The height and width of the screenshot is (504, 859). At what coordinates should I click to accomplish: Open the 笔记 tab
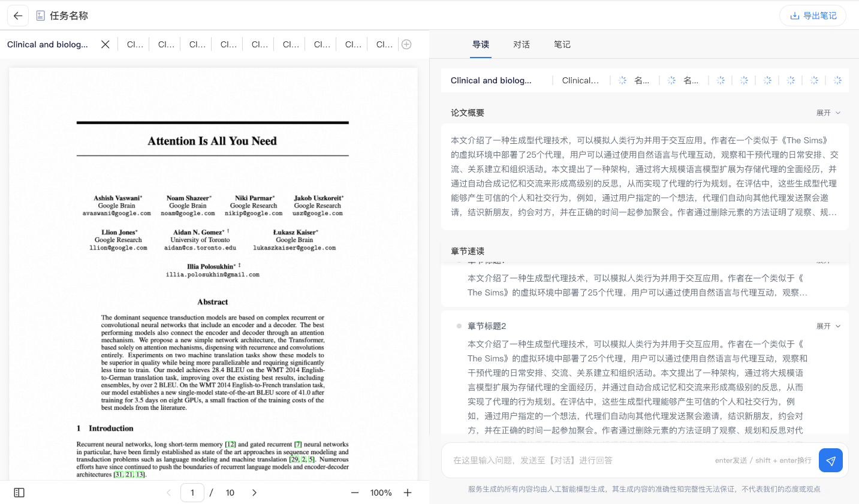coord(562,44)
